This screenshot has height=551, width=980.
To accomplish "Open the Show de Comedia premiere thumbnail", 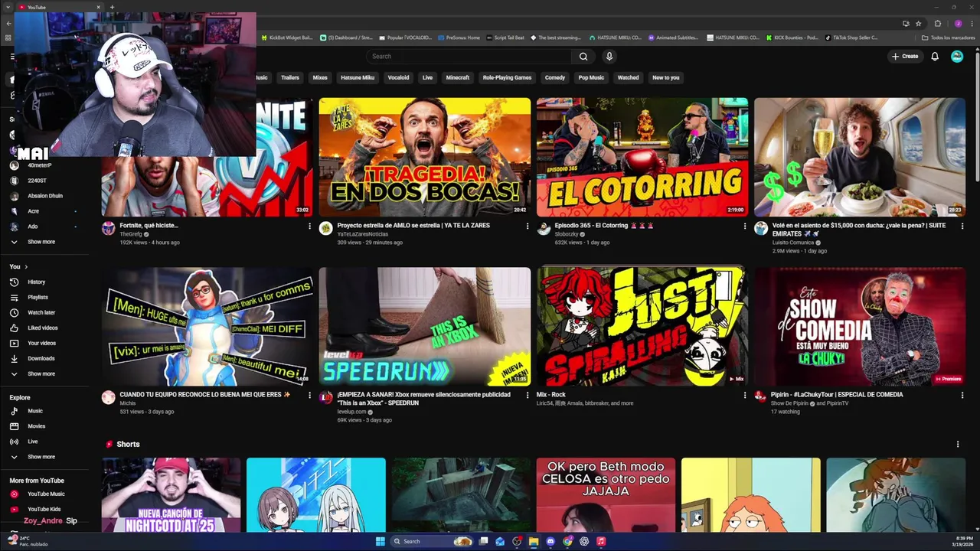I will [x=860, y=327].
